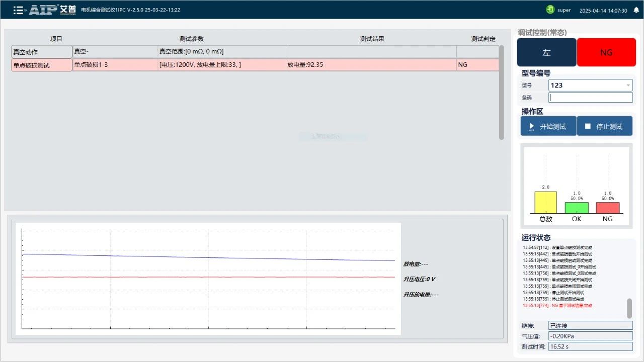Focus the 条码 barcode input field
Viewport: 644px width, 362px height.
point(590,98)
